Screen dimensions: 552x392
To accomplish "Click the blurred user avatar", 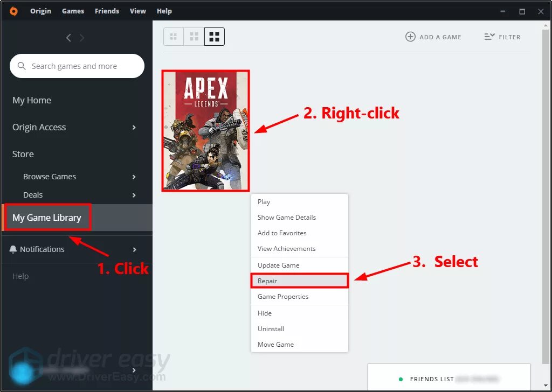I will [23, 373].
